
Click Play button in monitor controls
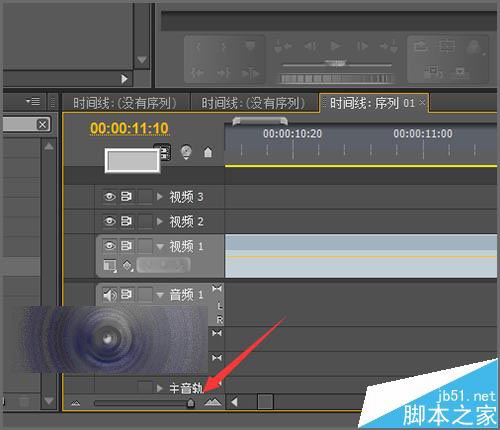(x=336, y=46)
